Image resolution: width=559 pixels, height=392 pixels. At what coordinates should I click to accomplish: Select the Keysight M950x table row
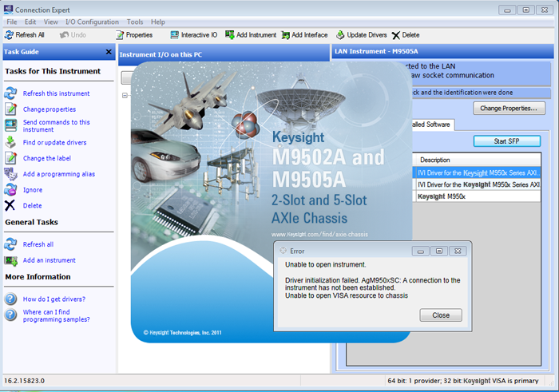(478, 196)
